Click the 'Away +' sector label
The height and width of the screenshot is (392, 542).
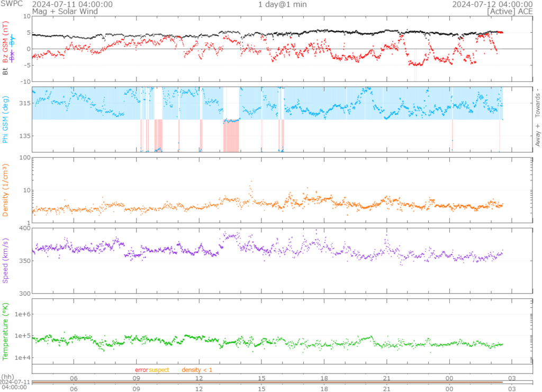point(538,135)
